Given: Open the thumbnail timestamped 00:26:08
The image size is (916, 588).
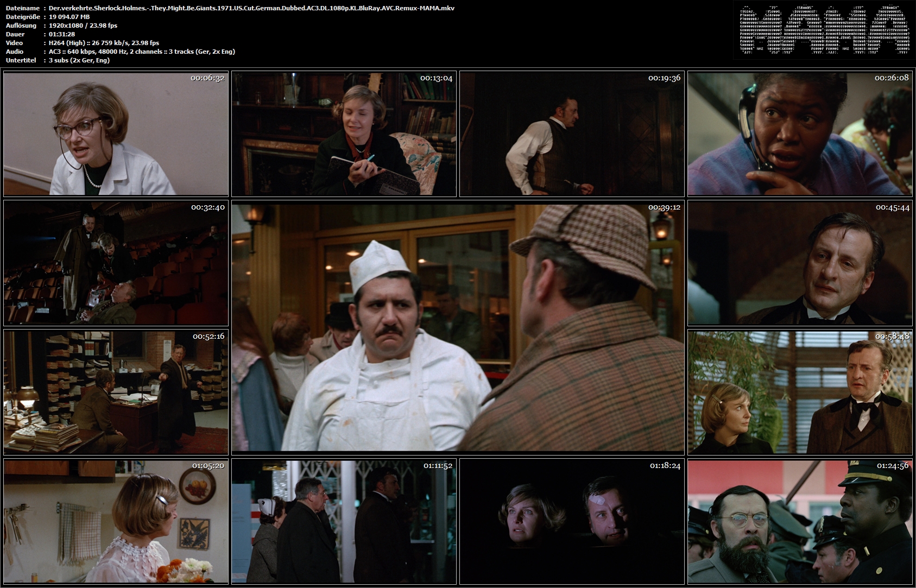Looking at the screenshot, I should [800, 134].
